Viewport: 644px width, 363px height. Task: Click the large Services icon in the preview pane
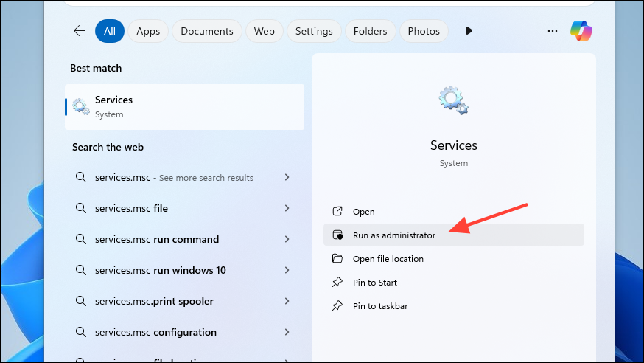click(453, 100)
